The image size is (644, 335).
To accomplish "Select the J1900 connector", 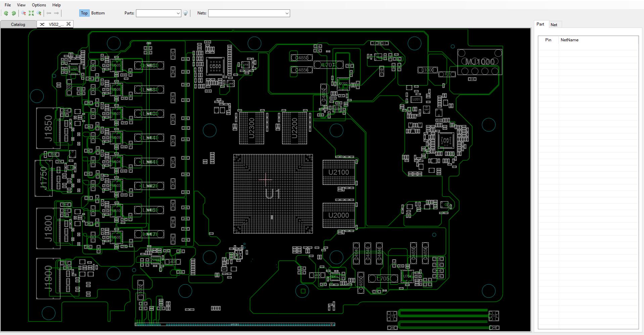I will tap(48, 278).
